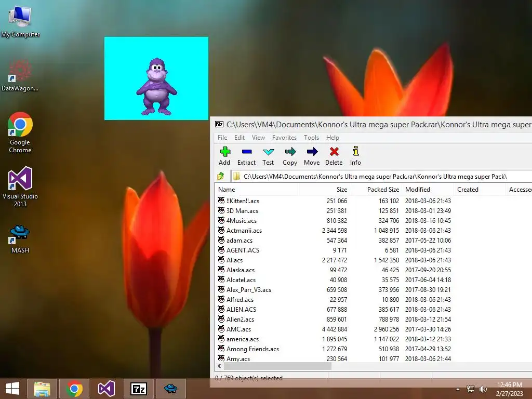The image size is (532, 399).
Task: Click the network tray icon
Action: pos(471,389)
